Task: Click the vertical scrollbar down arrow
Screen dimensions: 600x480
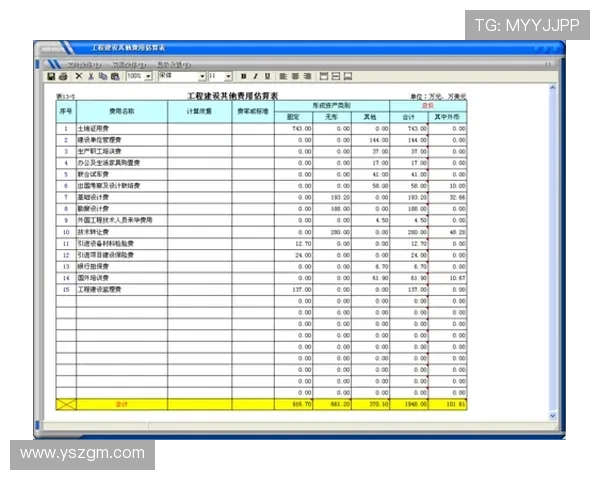Action: click(x=553, y=415)
